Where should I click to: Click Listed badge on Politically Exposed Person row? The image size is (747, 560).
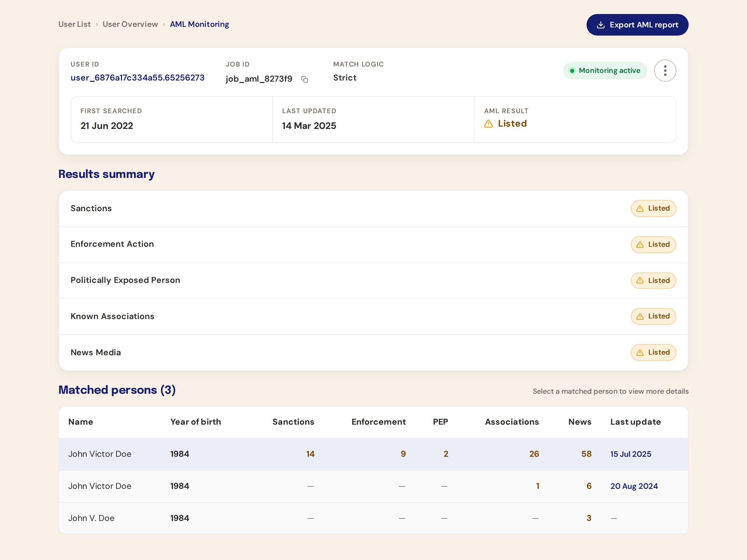(x=653, y=281)
